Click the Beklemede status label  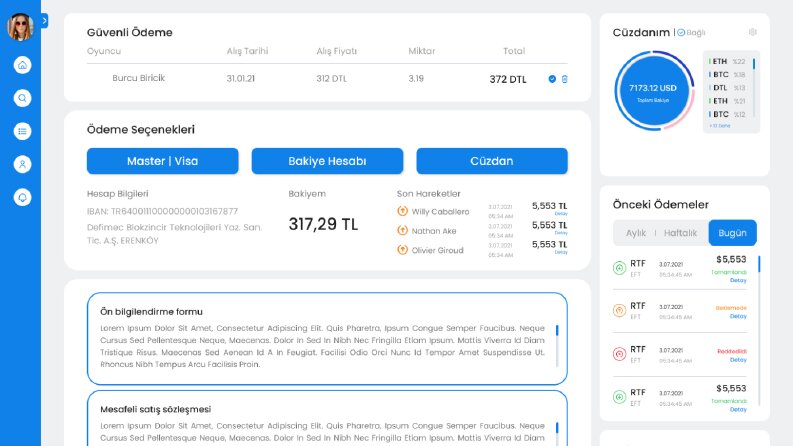(731, 308)
